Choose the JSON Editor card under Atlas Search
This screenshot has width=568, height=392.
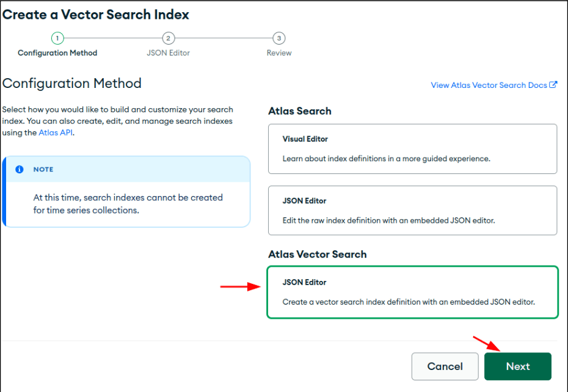point(412,211)
